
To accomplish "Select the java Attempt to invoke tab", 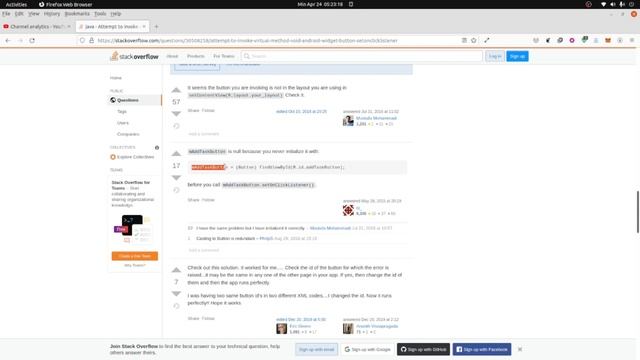I will tap(112, 27).
